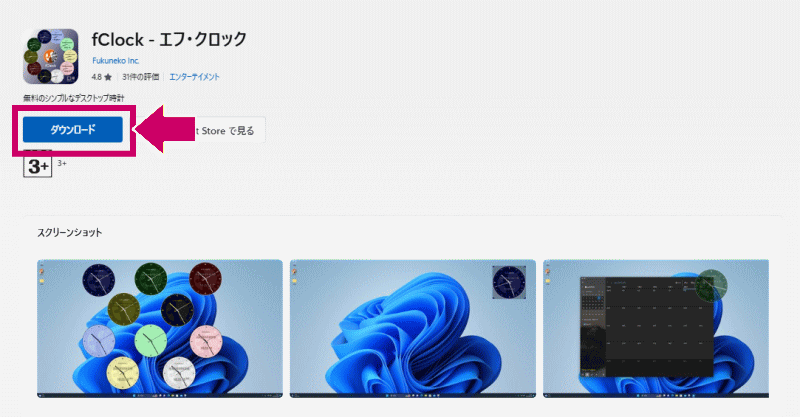Click the dark red clock in the first screenshot
800x417 pixels.
(x=206, y=279)
